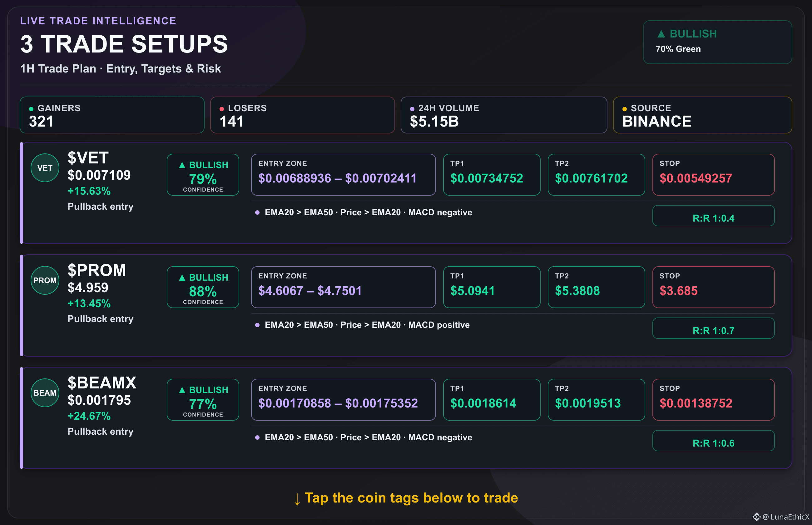The width and height of the screenshot is (812, 525).
Task: Select the $BEAMX ticker title
Action: coord(102,383)
